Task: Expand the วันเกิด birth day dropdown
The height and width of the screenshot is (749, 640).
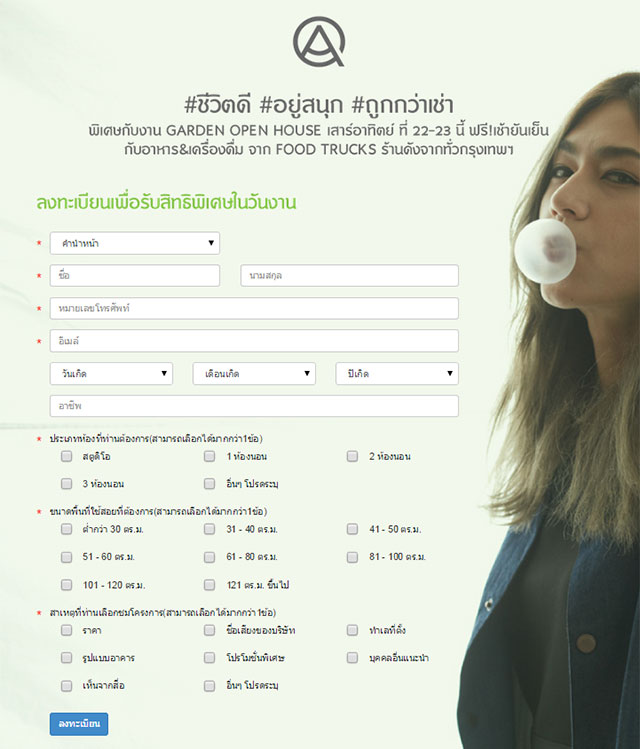Action: pyautogui.click(x=111, y=374)
